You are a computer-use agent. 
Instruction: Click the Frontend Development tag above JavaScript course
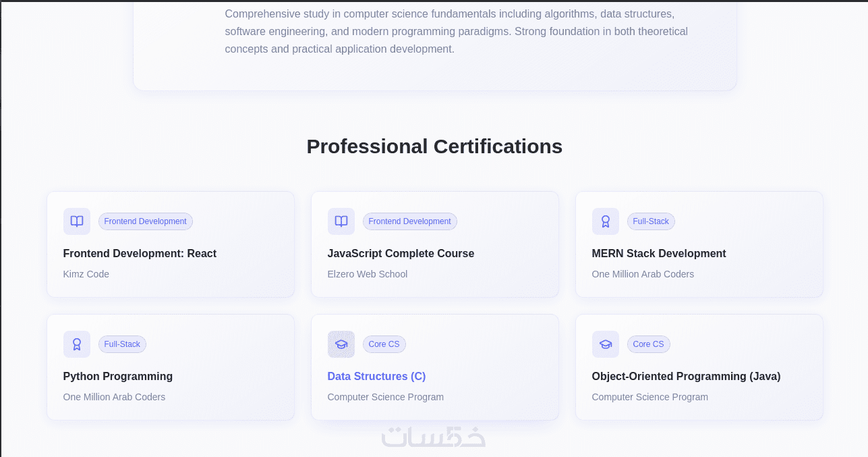[x=409, y=221]
